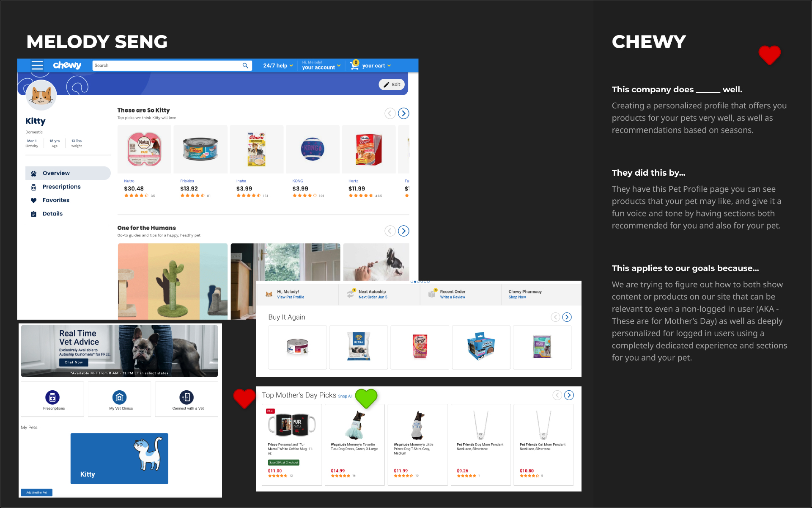Click the Prescriptions sidebar icon
Viewport: 812px width, 508px height.
pyautogui.click(x=33, y=187)
